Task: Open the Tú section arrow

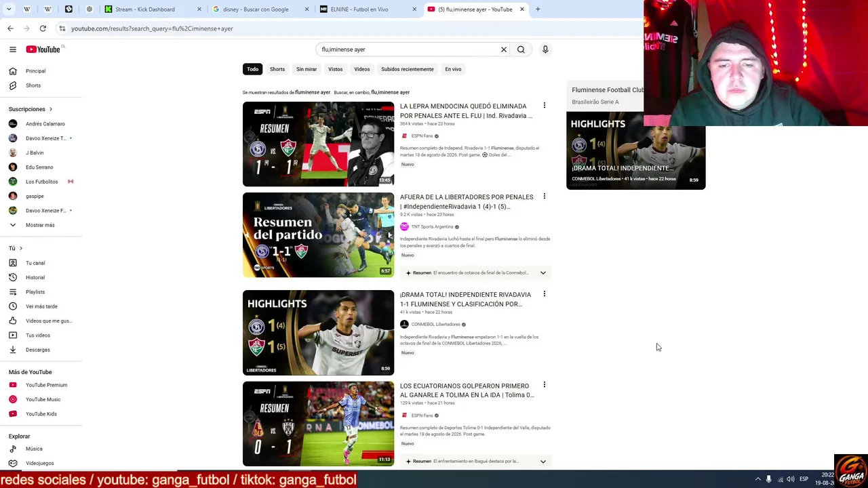Action: pyautogui.click(x=21, y=249)
